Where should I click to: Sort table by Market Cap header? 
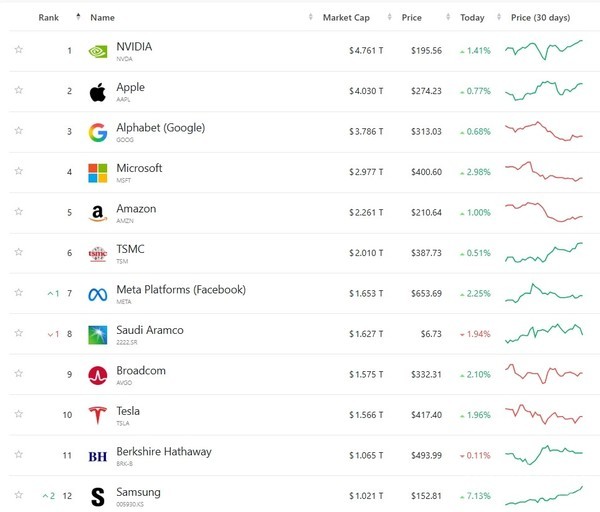coord(346,18)
